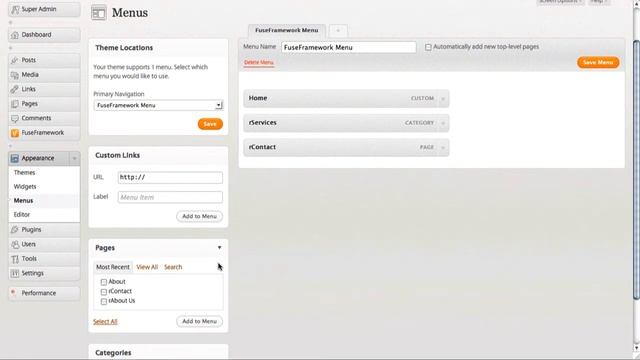Image resolution: width=640 pixels, height=360 pixels.
Task: Click Add to Menu under Pages
Action: pos(200,321)
